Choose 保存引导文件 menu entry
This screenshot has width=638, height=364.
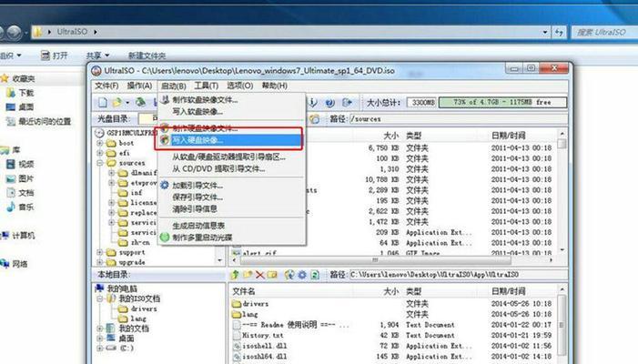click(231, 197)
